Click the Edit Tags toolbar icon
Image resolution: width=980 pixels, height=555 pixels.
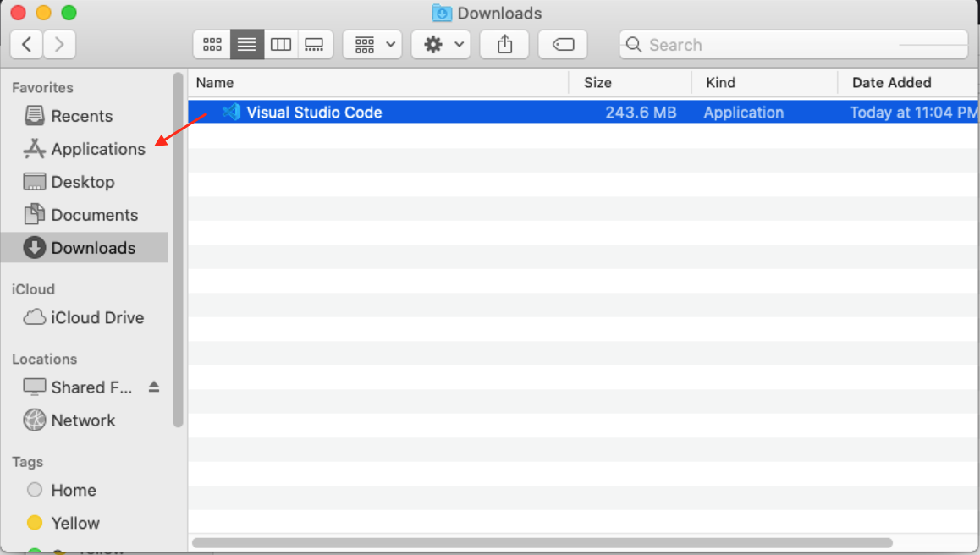[x=563, y=44]
